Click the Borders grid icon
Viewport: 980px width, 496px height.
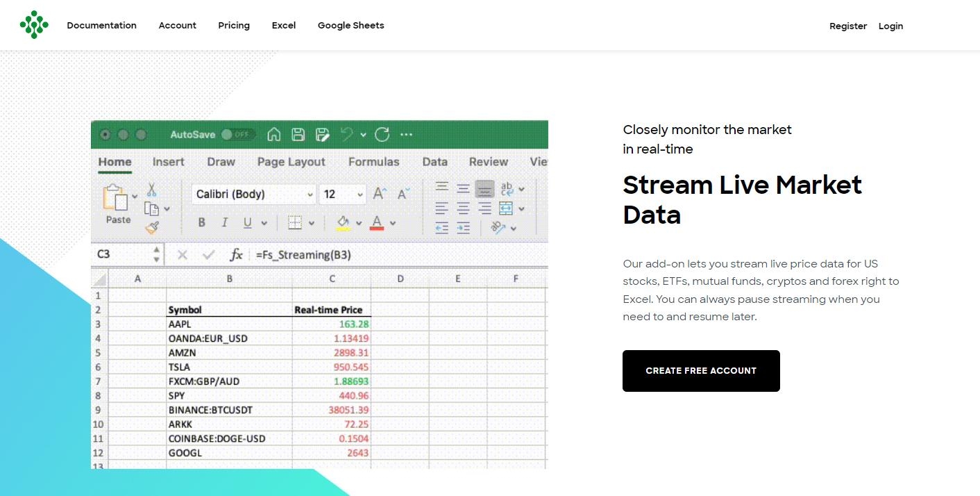(x=295, y=223)
